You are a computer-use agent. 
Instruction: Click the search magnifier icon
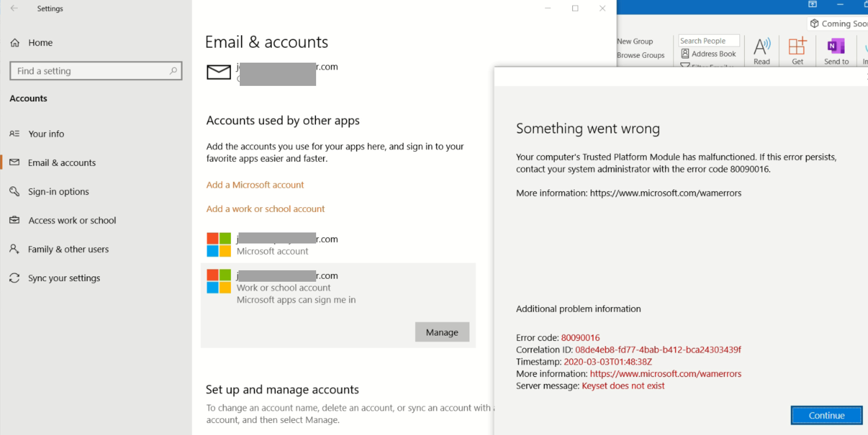click(x=173, y=71)
